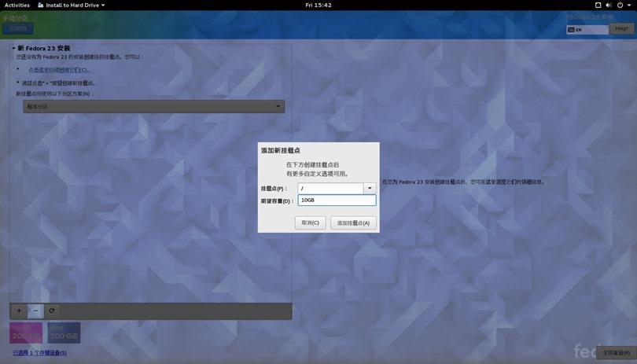The width and height of the screenshot is (637, 364).
Task: Click the minus icon to remove mount point
Action: pyautogui.click(x=35, y=311)
